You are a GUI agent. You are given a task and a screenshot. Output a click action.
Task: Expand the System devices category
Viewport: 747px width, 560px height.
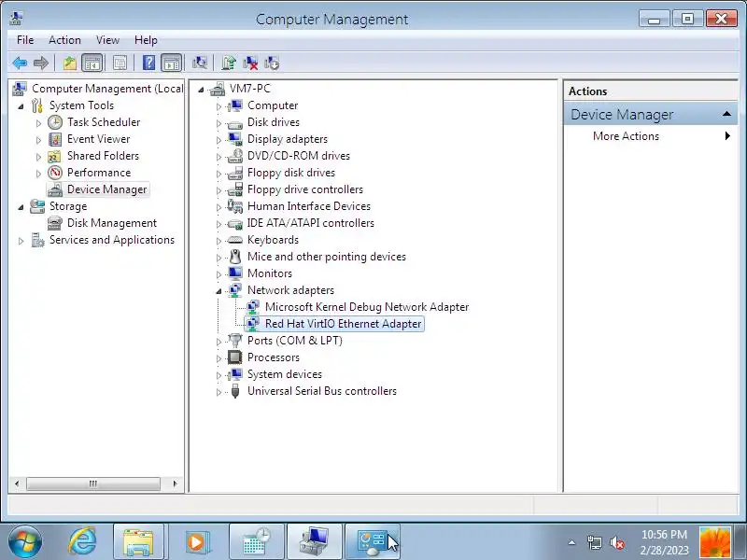click(x=218, y=375)
